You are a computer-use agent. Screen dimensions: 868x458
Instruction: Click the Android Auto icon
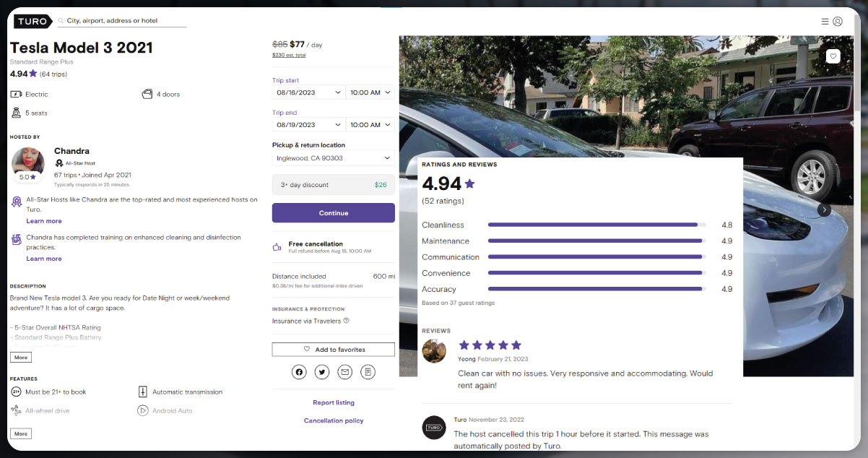click(143, 410)
